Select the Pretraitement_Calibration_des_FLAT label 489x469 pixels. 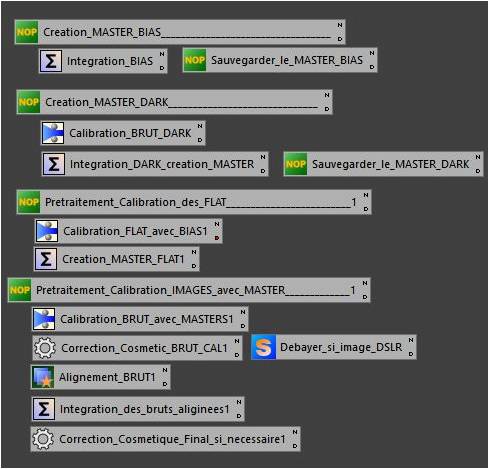click(x=136, y=202)
